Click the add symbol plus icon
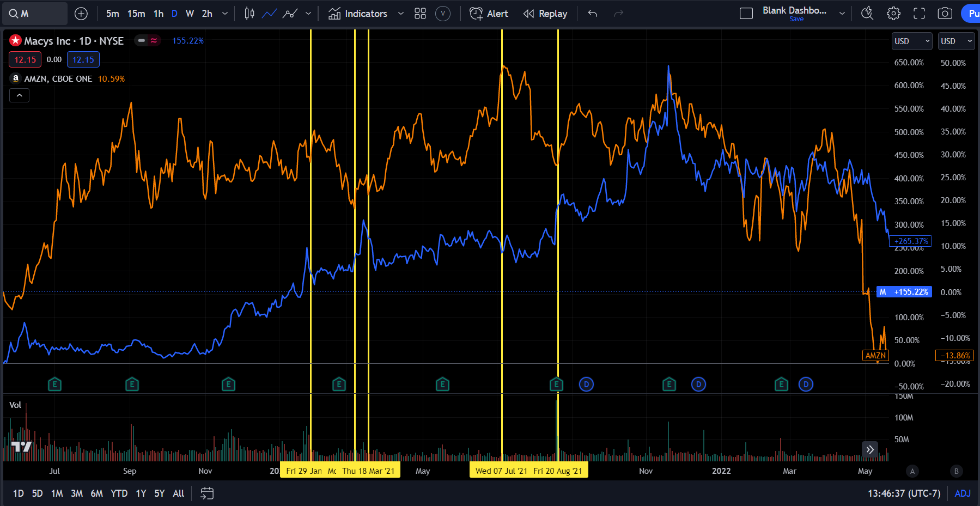 (81, 14)
